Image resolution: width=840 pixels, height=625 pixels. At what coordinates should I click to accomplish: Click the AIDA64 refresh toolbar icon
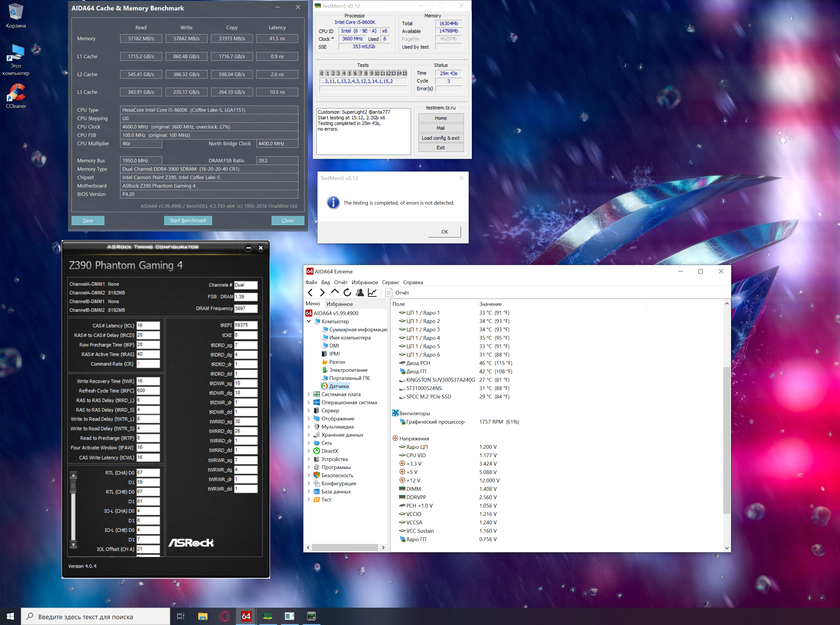pyautogui.click(x=347, y=293)
